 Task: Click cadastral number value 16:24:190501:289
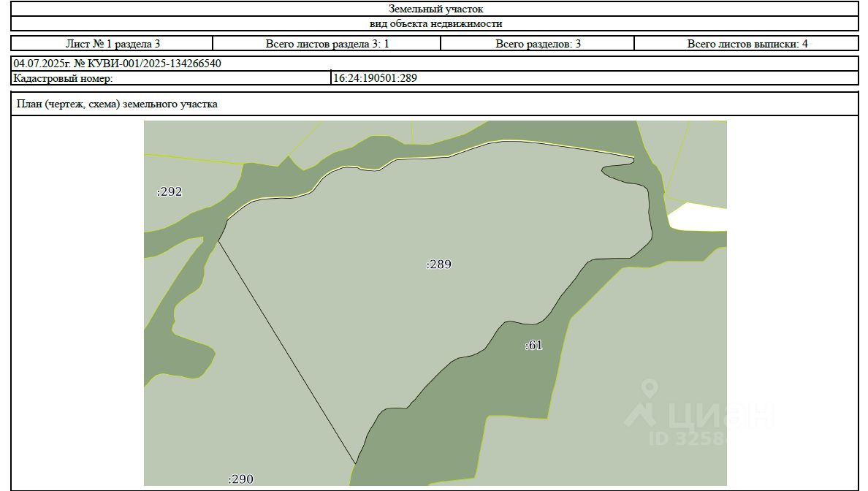[375, 79]
